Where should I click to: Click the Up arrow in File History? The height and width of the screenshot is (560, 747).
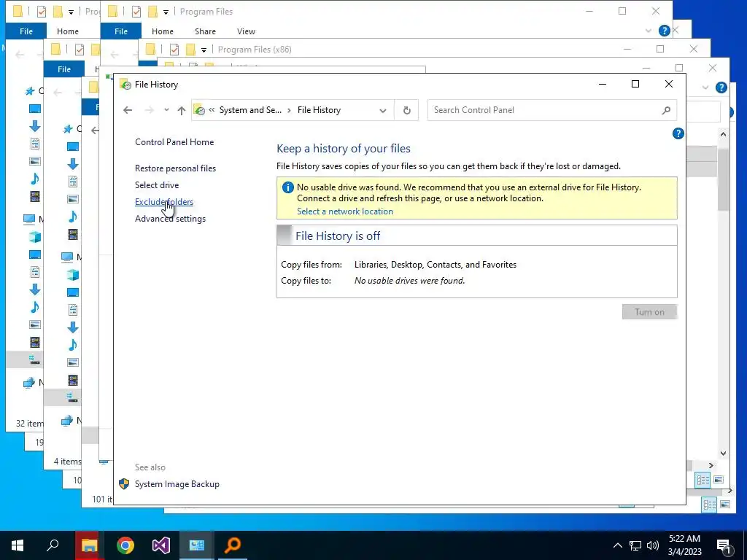click(181, 110)
